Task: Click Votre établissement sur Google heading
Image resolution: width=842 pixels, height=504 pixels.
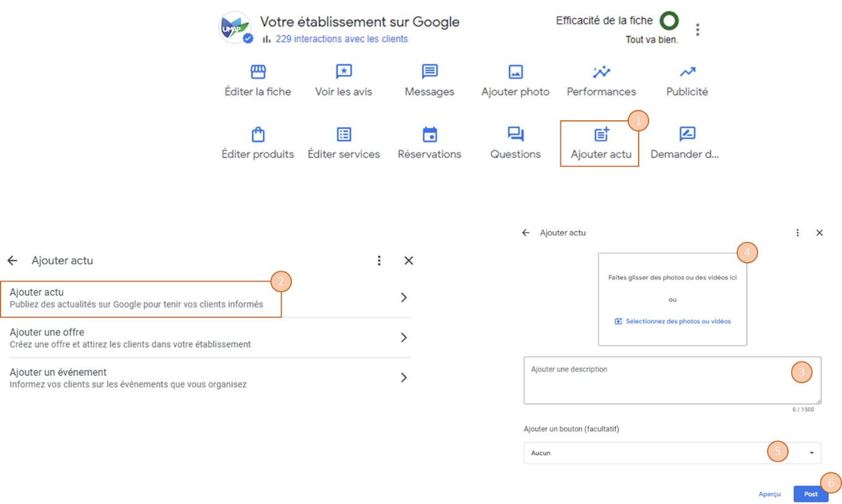Action: click(x=359, y=22)
